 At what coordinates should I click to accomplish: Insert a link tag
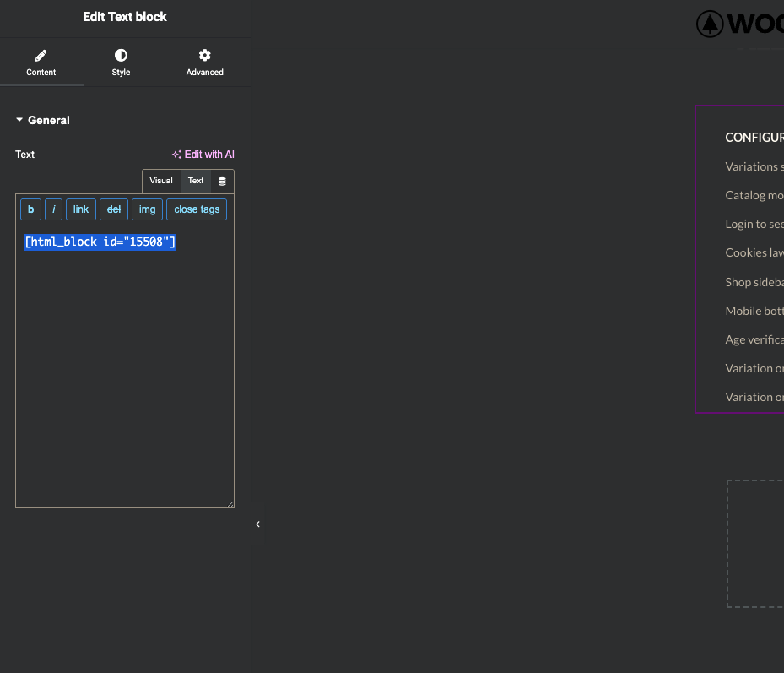(80, 209)
